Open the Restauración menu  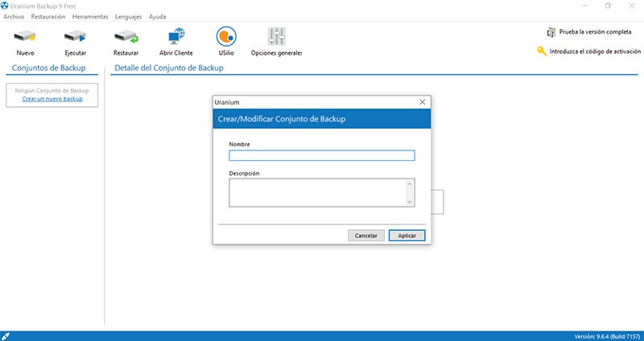pyautogui.click(x=48, y=17)
